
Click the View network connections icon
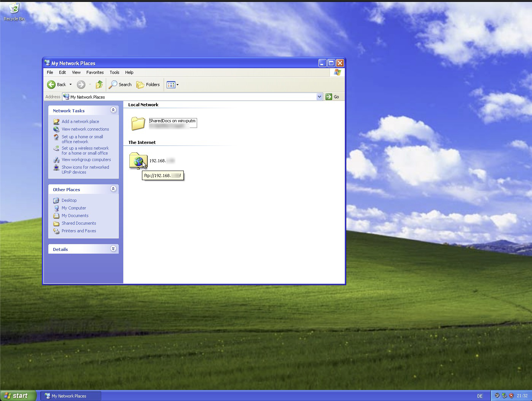(x=56, y=129)
